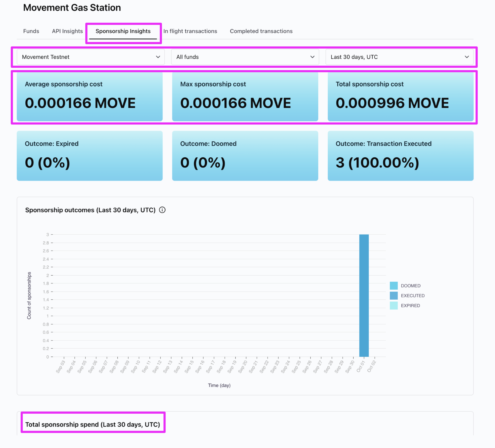Open the Movement Testnet network dropdown
Image resolution: width=495 pixels, height=448 pixels.
click(91, 57)
